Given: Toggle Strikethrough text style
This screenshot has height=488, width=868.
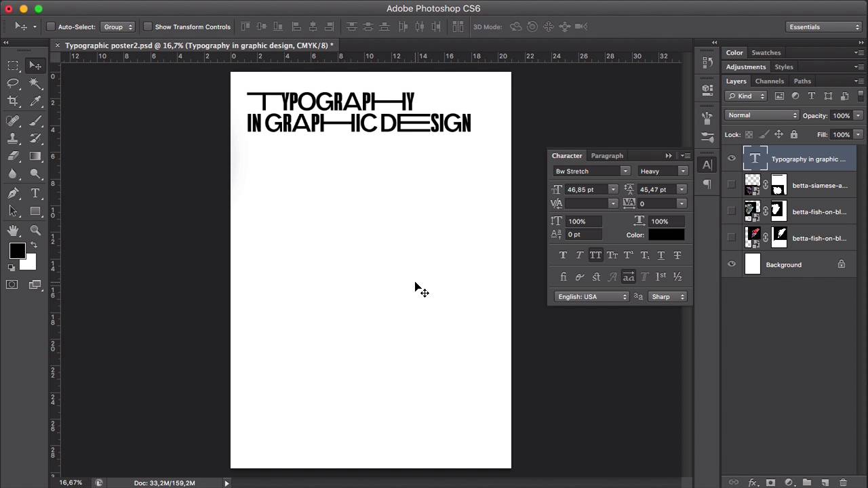Looking at the screenshot, I should coord(677,255).
